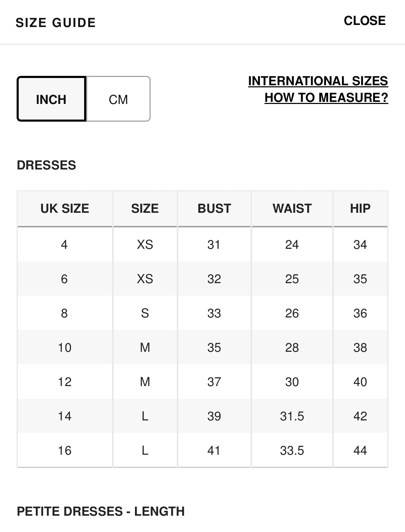Select the INCH unit option
The image size is (405, 532).
[51, 99]
